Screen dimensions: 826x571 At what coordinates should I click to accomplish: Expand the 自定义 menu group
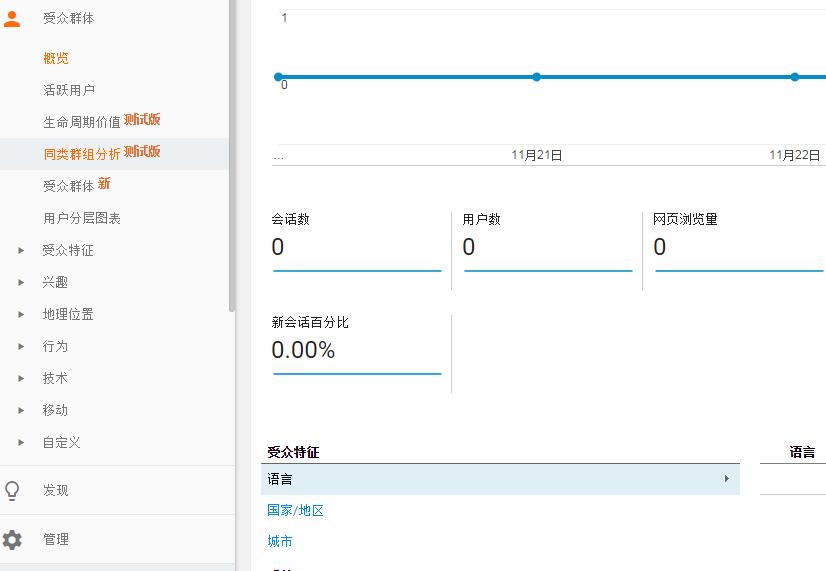coord(21,442)
